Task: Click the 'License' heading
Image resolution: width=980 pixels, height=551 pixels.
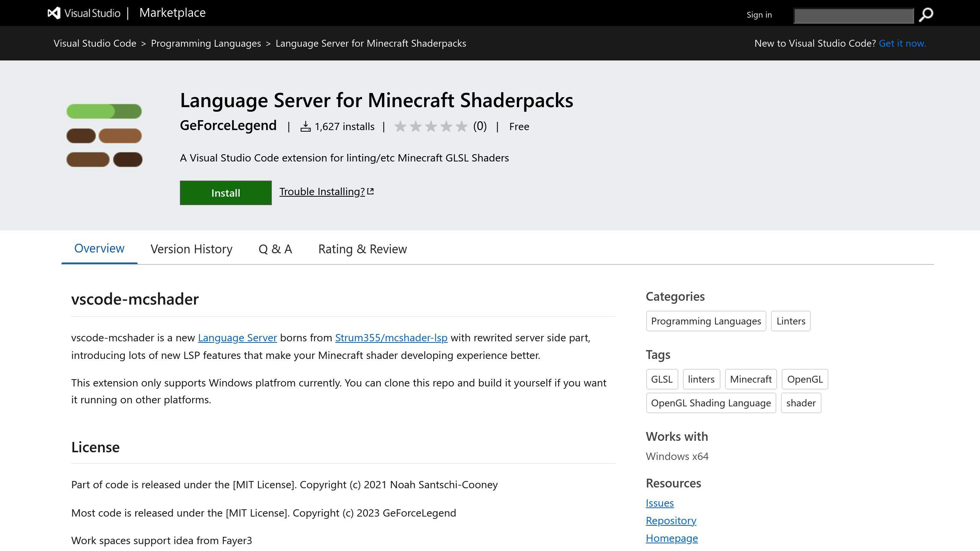Action: pyautogui.click(x=95, y=447)
